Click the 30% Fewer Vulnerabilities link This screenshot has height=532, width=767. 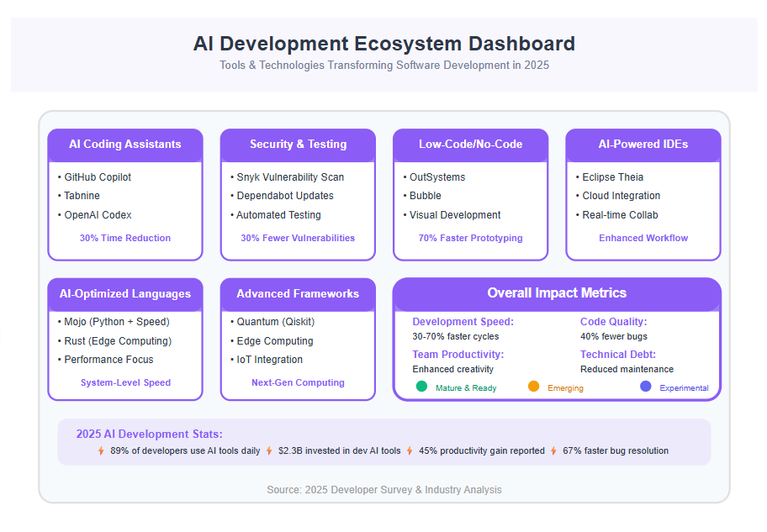pyautogui.click(x=298, y=238)
